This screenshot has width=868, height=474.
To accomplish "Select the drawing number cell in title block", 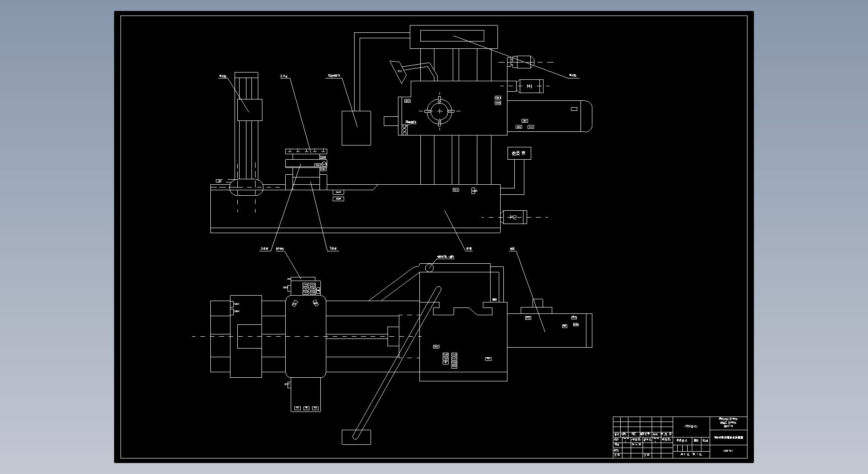I will (x=728, y=451).
